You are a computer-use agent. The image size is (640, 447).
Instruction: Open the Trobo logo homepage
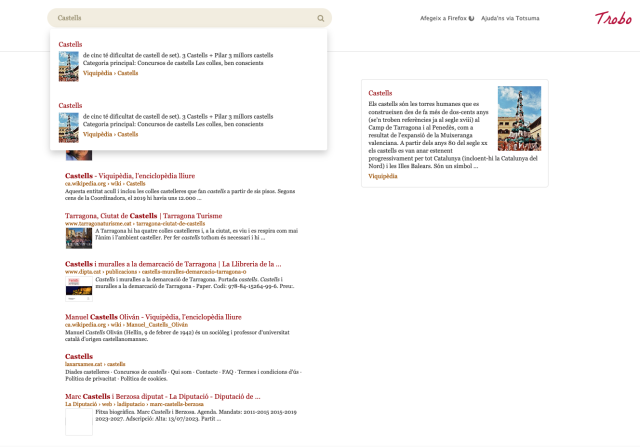(613, 18)
